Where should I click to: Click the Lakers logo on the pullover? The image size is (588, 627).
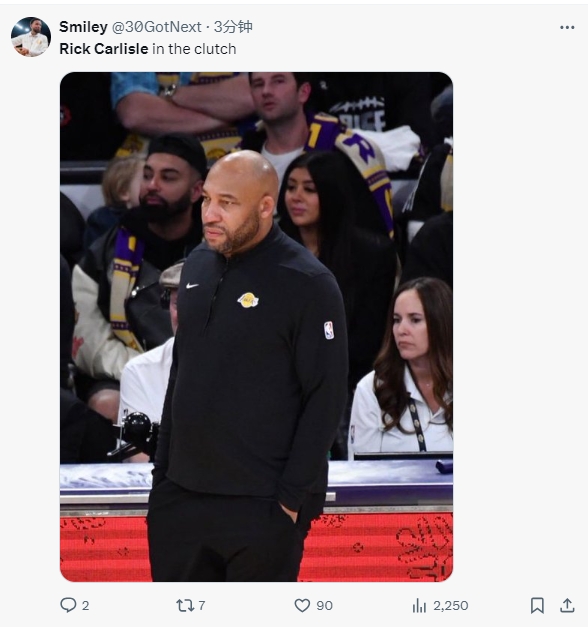[248, 300]
